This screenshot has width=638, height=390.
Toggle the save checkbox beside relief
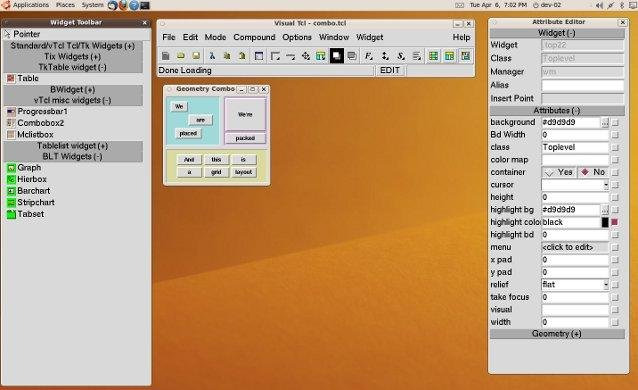[615, 285]
